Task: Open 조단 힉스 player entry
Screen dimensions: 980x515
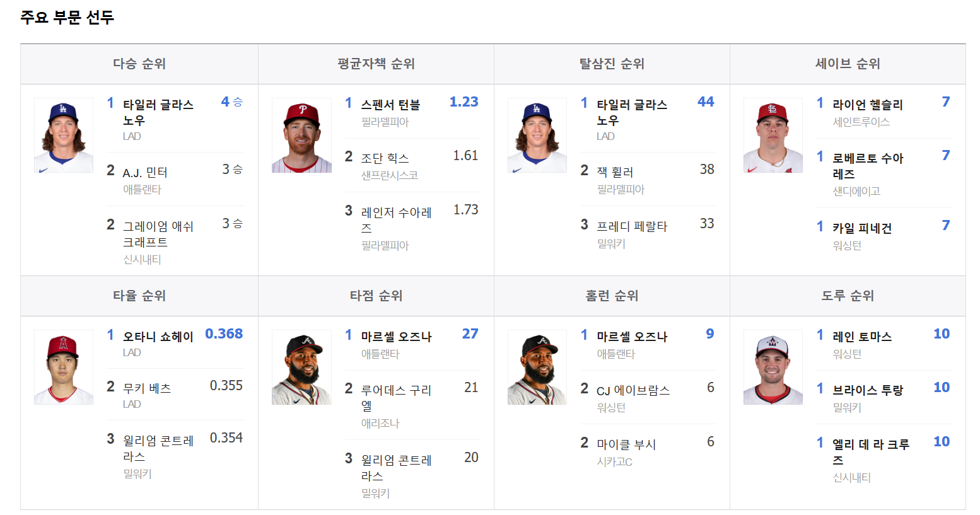Action: (385, 158)
